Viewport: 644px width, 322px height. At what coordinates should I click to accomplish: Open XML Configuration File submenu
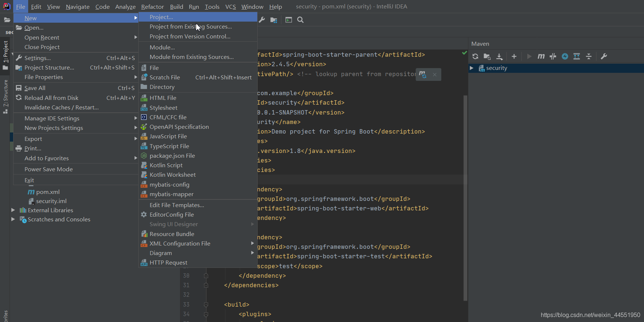pos(198,243)
